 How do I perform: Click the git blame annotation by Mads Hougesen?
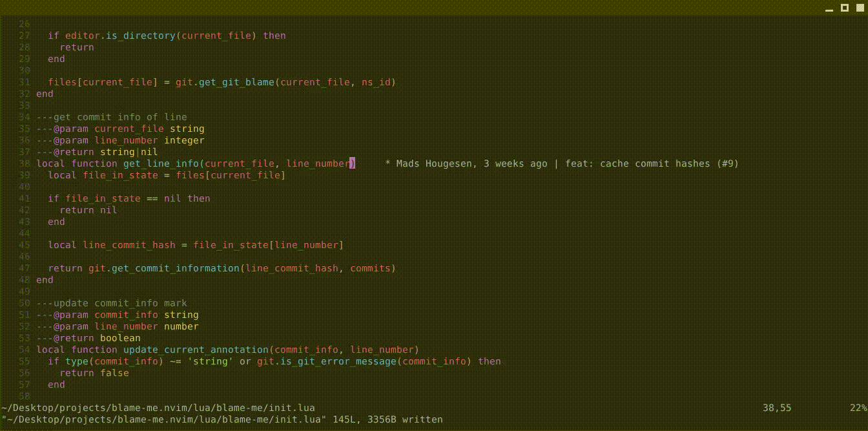(x=561, y=163)
